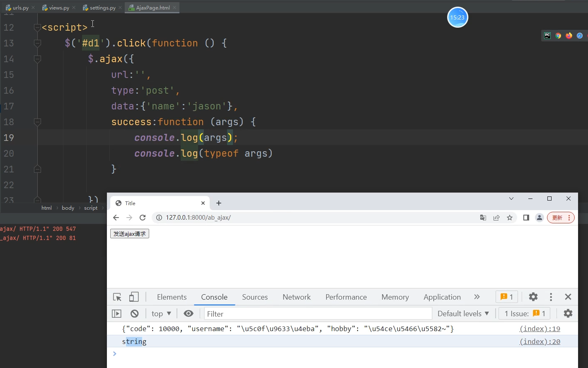Click body breadcrumb in editor
This screenshot has width=588, height=368.
pos(68,208)
